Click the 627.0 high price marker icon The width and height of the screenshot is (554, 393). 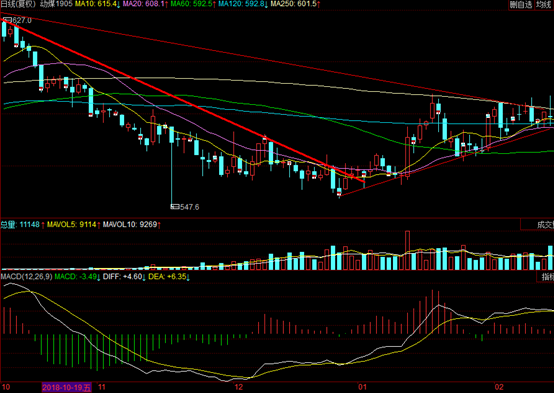7,20
